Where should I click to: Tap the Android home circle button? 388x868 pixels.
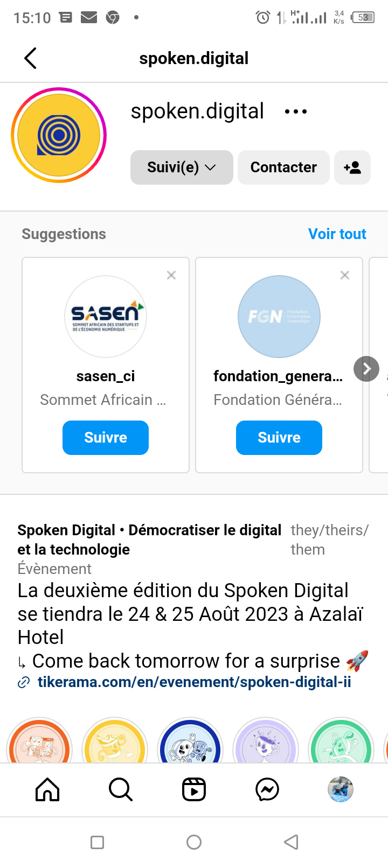[x=194, y=842]
